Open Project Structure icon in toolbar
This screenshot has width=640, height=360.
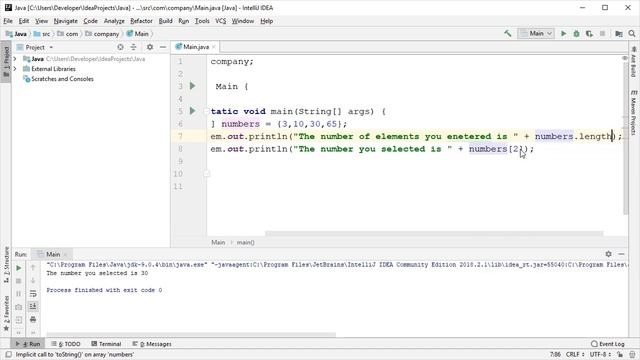coord(619,33)
